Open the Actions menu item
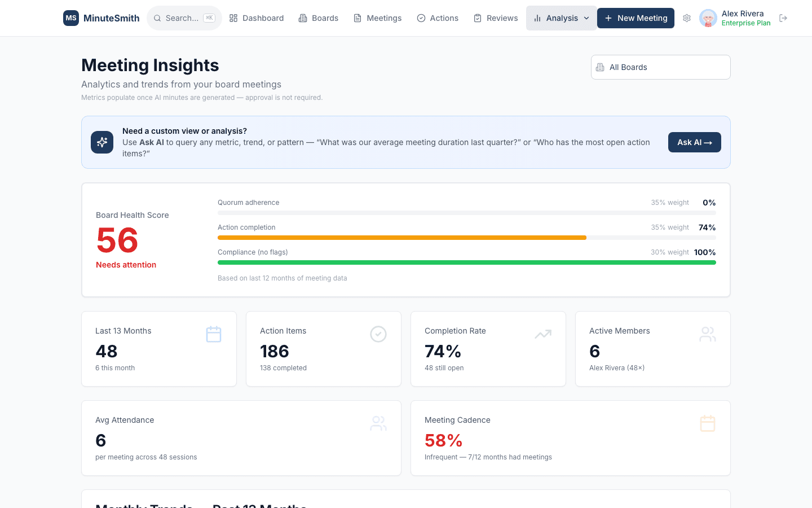 click(x=444, y=18)
